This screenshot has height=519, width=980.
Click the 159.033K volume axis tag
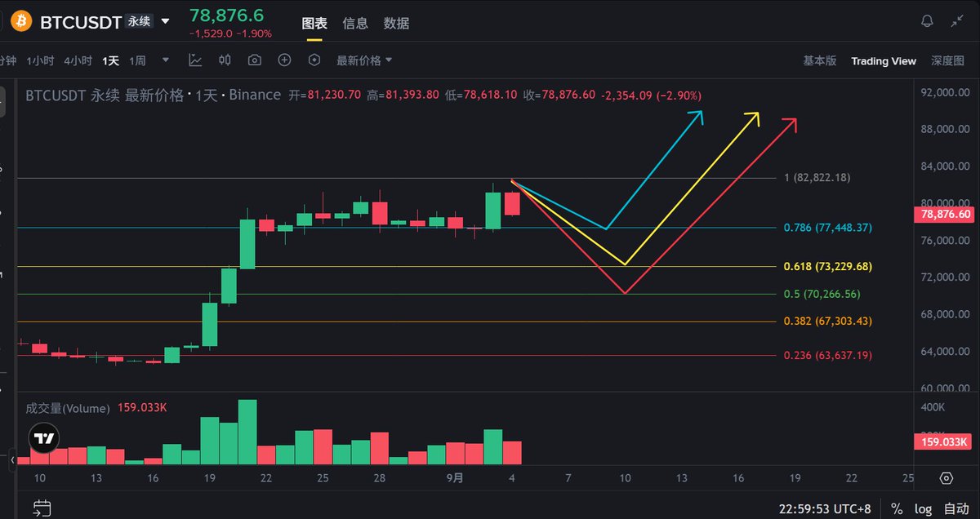point(946,442)
